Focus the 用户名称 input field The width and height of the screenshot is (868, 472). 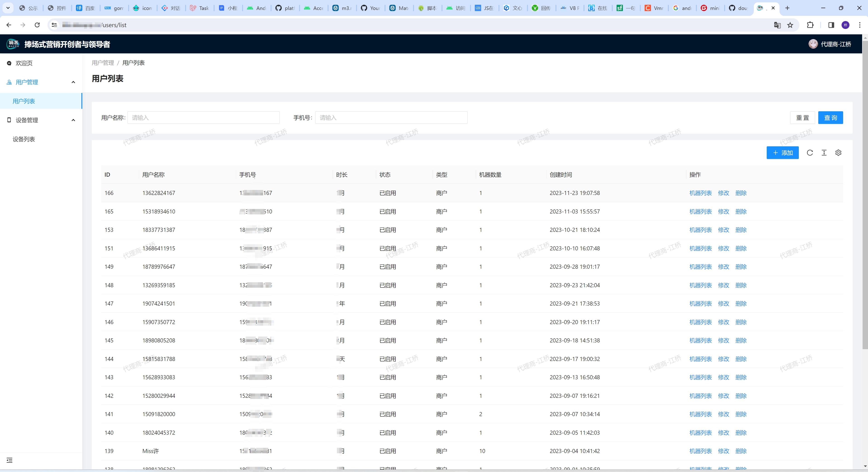[x=203, y=118]
